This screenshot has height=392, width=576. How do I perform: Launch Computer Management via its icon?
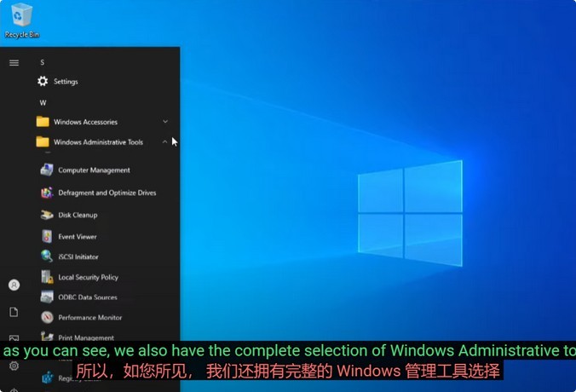coord(47,170)
